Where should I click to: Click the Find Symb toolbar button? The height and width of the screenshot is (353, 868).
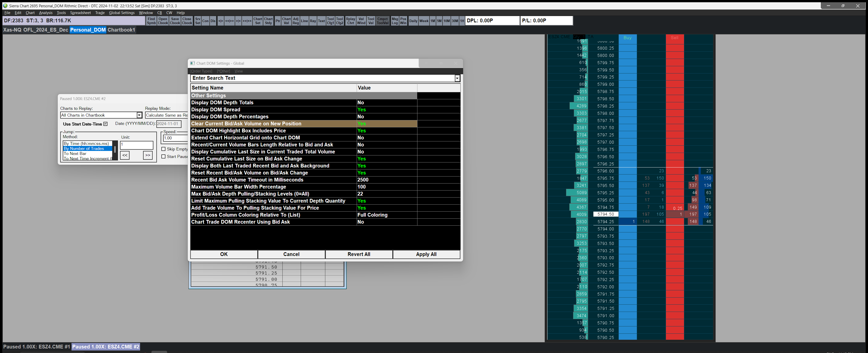151,21
